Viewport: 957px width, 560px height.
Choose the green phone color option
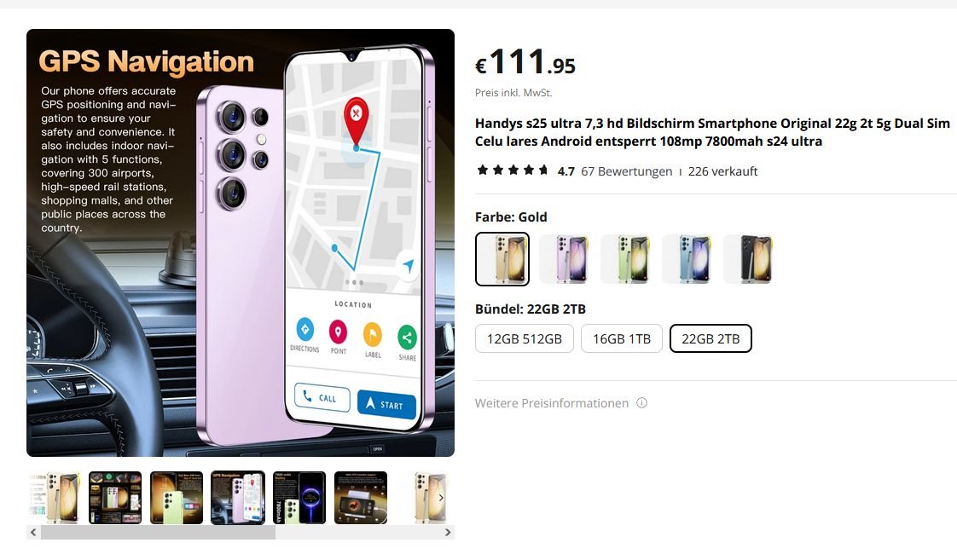(x=625, y=258)
